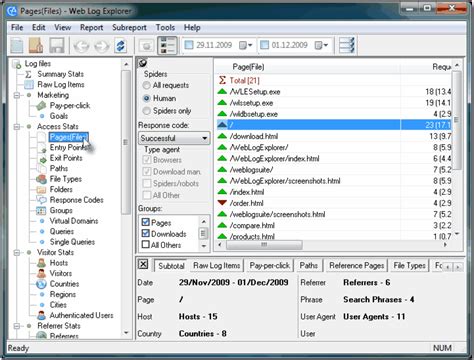Enable the All Others group checkbox
The width and height of the screenshot is (474, 360).
tap(145, 245)
